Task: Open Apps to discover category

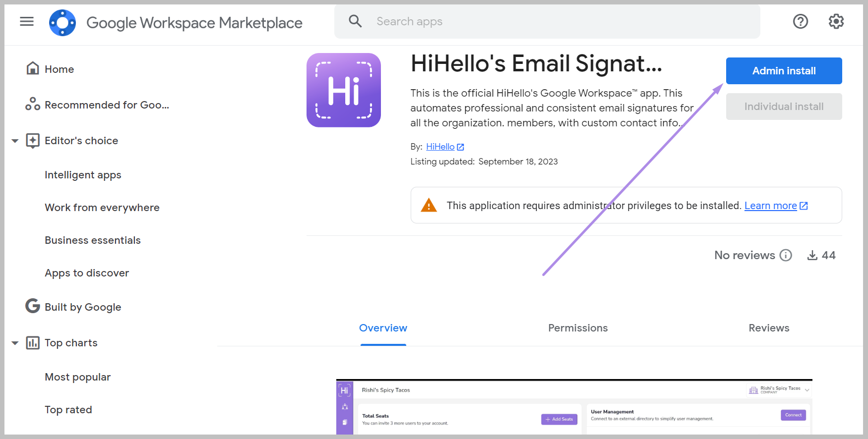Action: [87, 273]
